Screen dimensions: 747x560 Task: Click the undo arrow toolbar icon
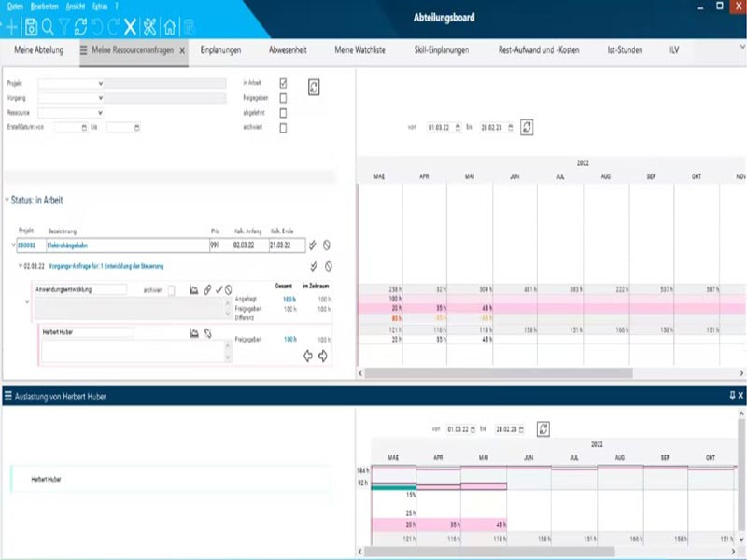point(97,27)
